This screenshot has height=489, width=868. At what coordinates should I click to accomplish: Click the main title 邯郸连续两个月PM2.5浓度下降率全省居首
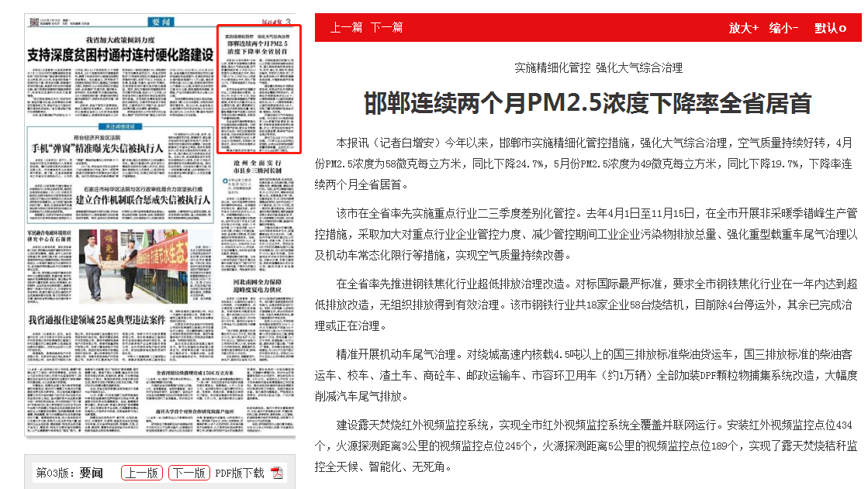[587, 103]
